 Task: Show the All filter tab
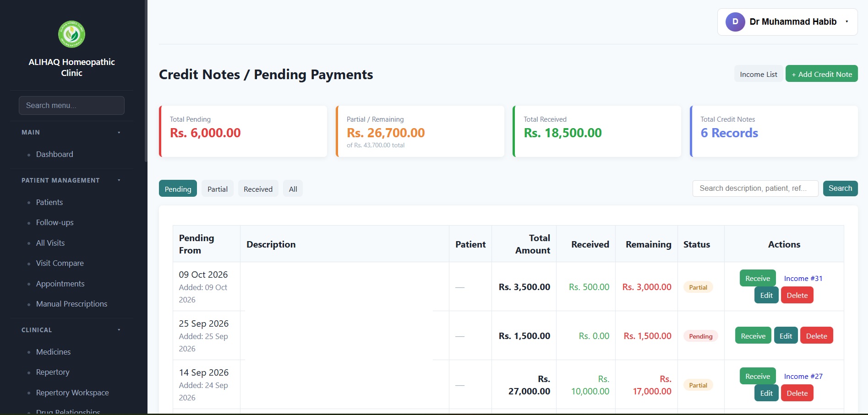pos(293,189)
